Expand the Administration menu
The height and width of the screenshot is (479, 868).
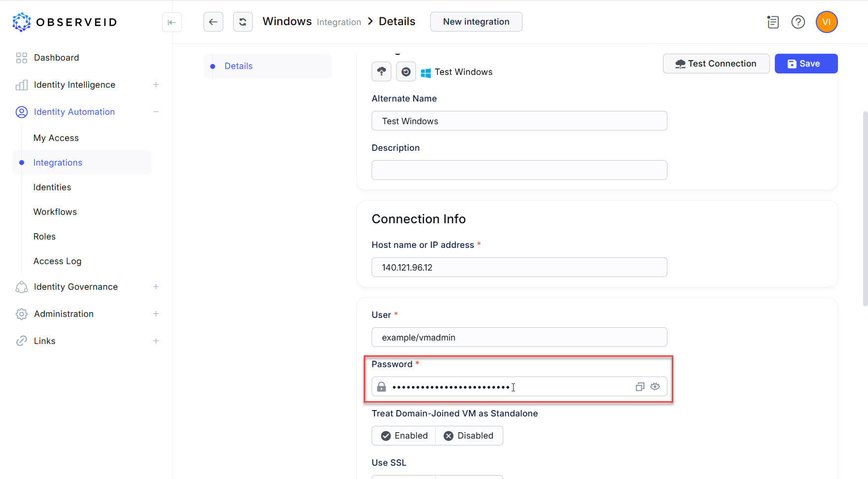[156, 314]
